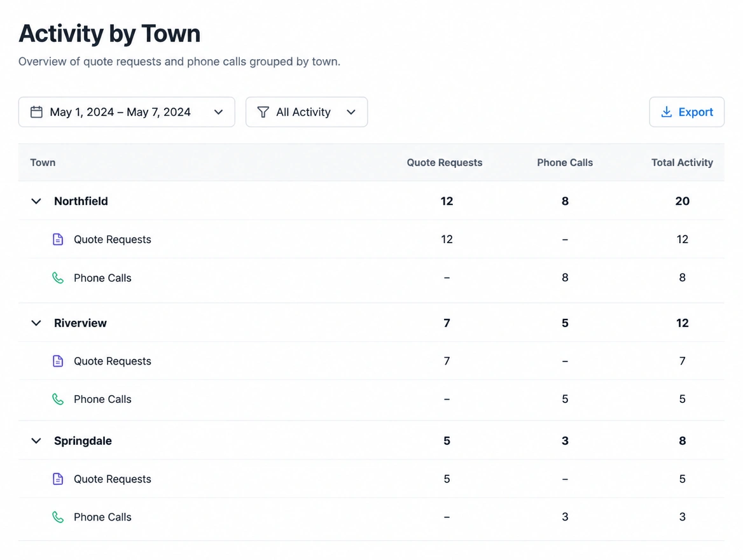Sort by Phone Calls column header
The width and height of the screenshot is (743, 560).
coord(565,163)
